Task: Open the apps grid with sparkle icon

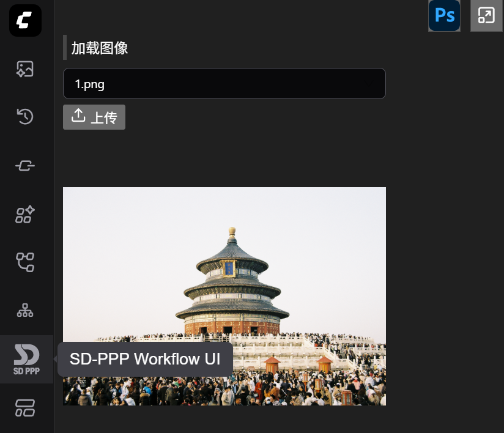Action: (x=25, y=215)
